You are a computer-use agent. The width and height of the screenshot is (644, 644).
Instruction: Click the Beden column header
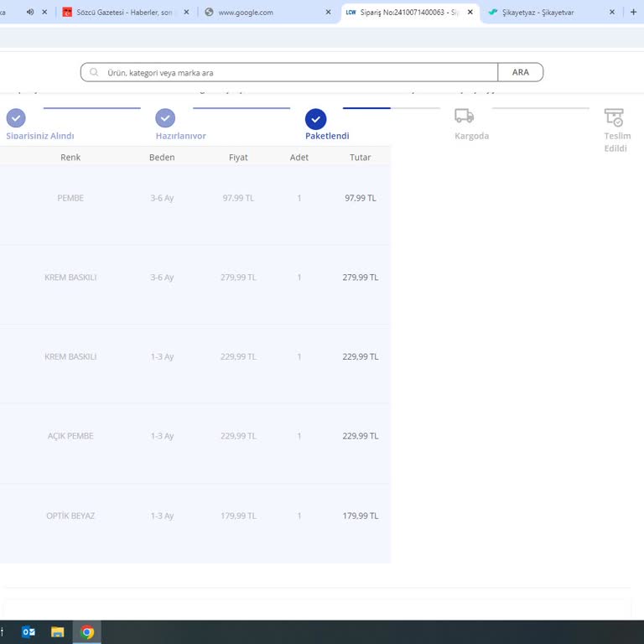click(x=162, y=158)
